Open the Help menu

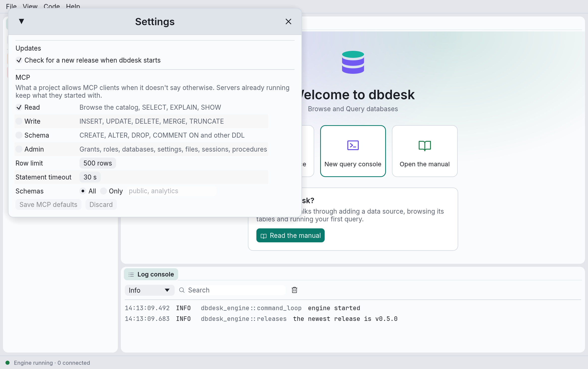coord(73,6)
